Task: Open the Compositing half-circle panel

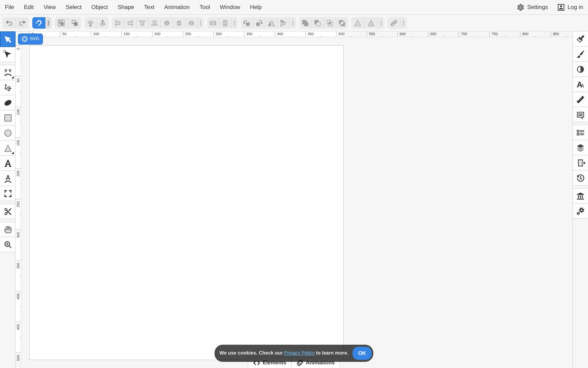Action: pos(580,69)
